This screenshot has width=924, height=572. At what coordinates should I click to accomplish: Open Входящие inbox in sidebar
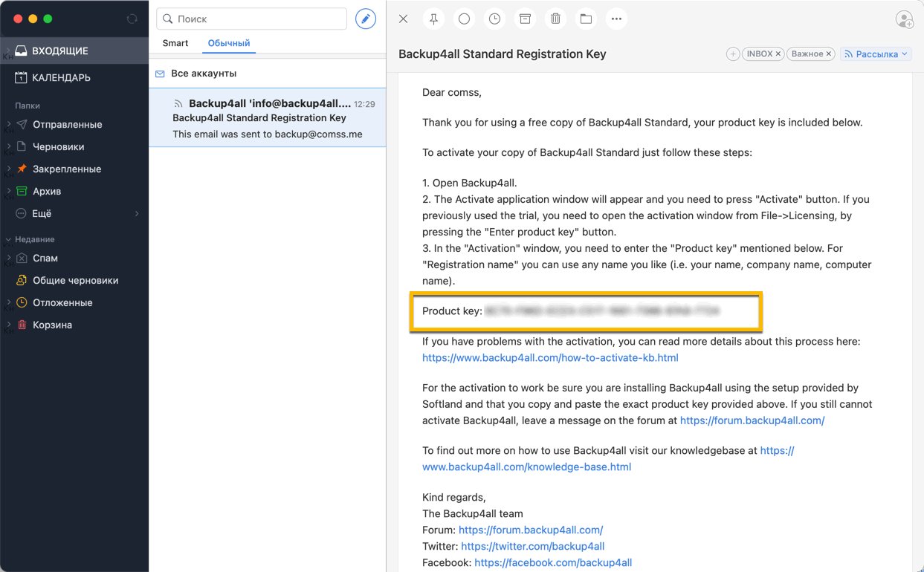[74, 51]
